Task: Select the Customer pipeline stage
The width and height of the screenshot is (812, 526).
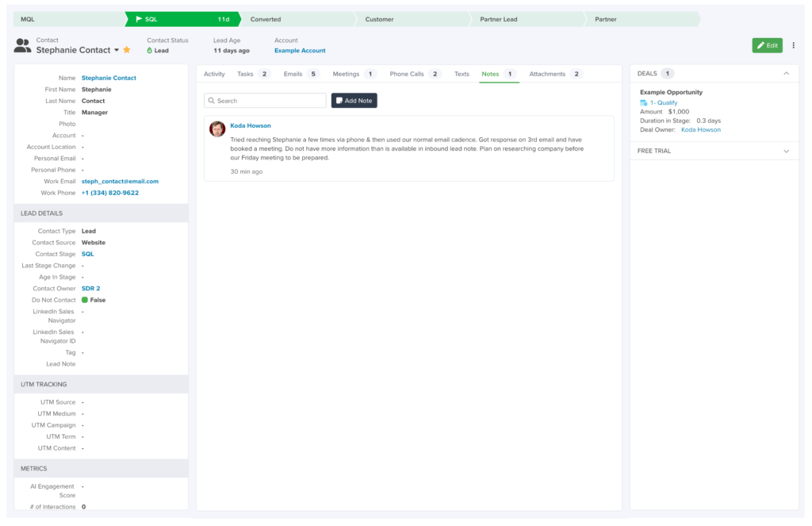Action: (413, 19)
